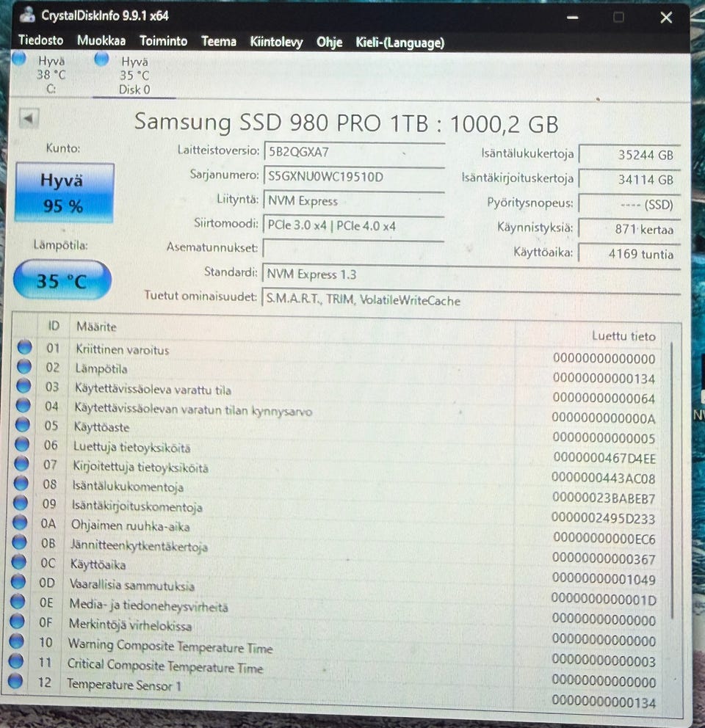Click the Luettu tieto column header

pos(623,336)
